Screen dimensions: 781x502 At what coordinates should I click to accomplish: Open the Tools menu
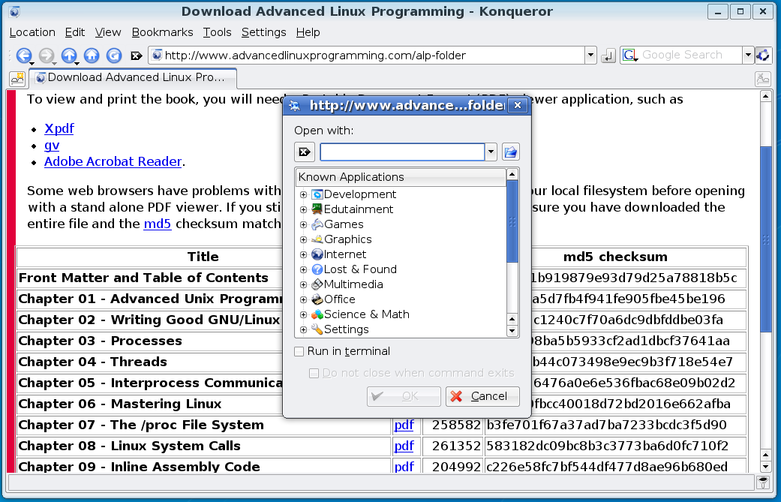(x=217, y=32)
